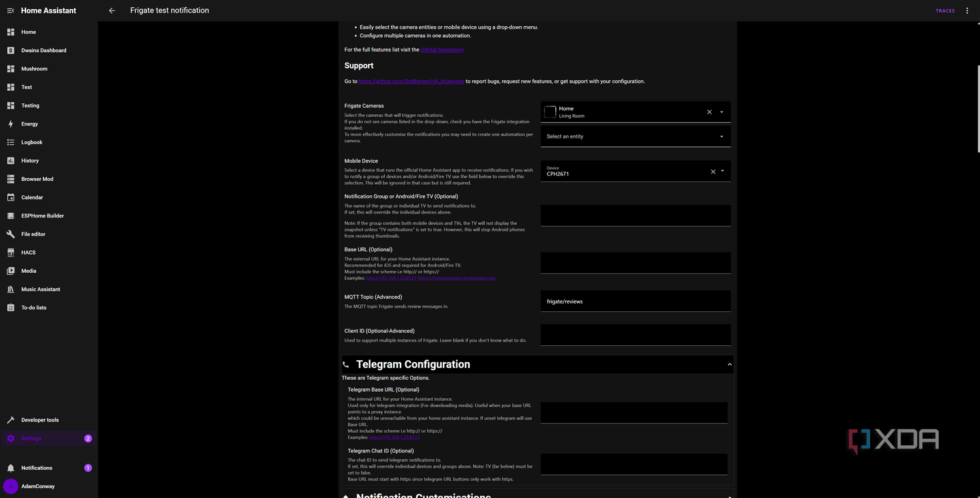Open TRACES for this automation
980x498 pixels.
point(945,11)
